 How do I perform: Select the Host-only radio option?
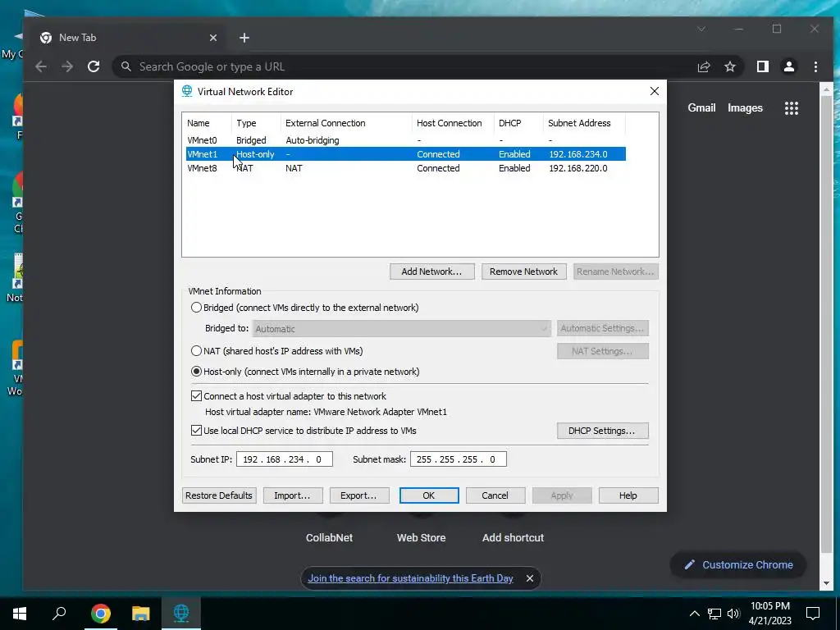197,372
